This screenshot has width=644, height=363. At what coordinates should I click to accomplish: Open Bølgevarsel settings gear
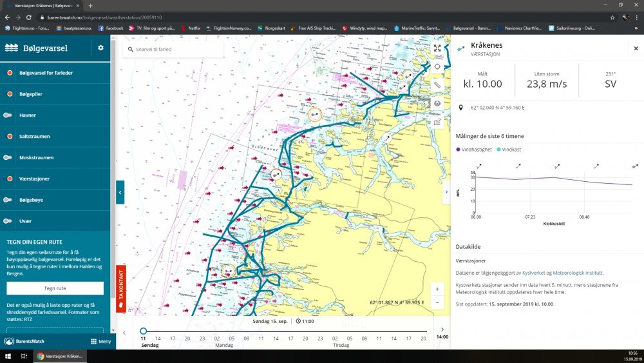click(100, 48)
